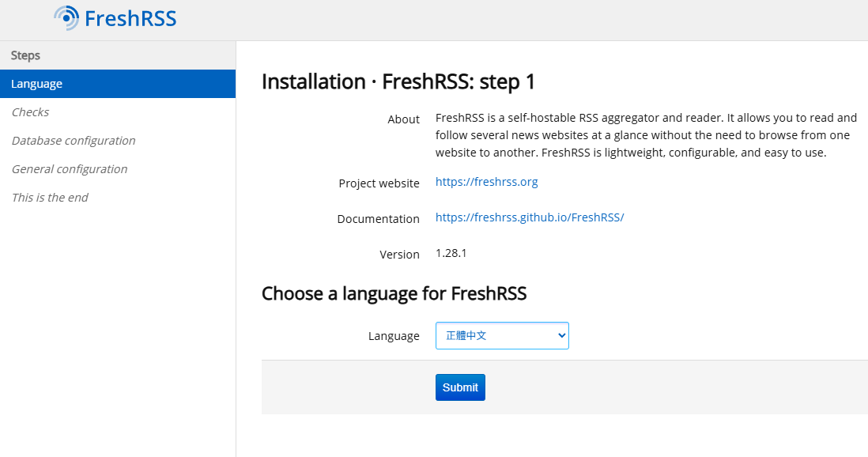This screenshot has height=457, width=868.
Task: Click the chevron arrow of Language dropdown
Action: pos(562,335)
